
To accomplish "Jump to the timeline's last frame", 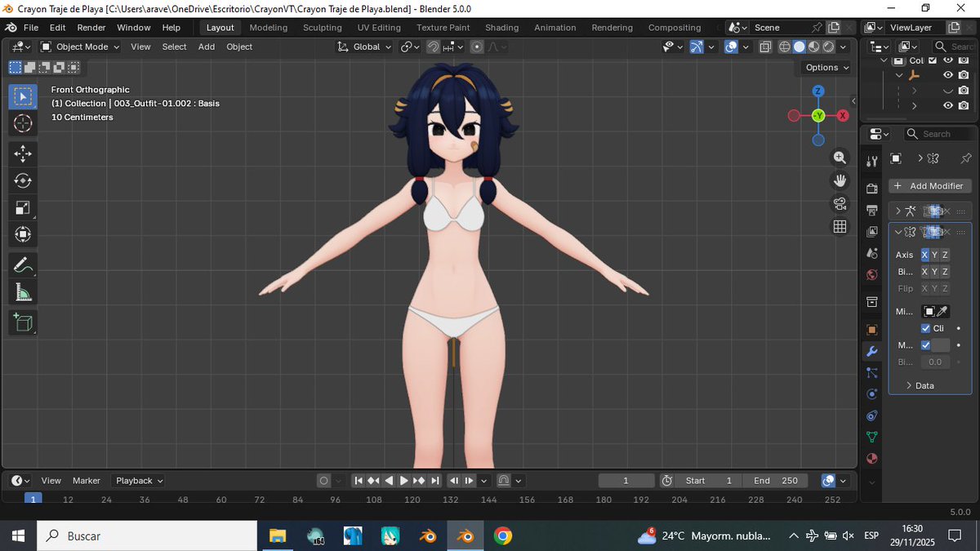I will (435, 481).
